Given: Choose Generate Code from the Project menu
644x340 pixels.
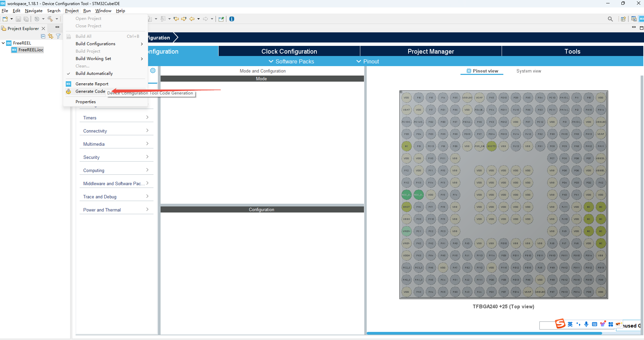Looking at the screenshot, I should pos(90,91).
